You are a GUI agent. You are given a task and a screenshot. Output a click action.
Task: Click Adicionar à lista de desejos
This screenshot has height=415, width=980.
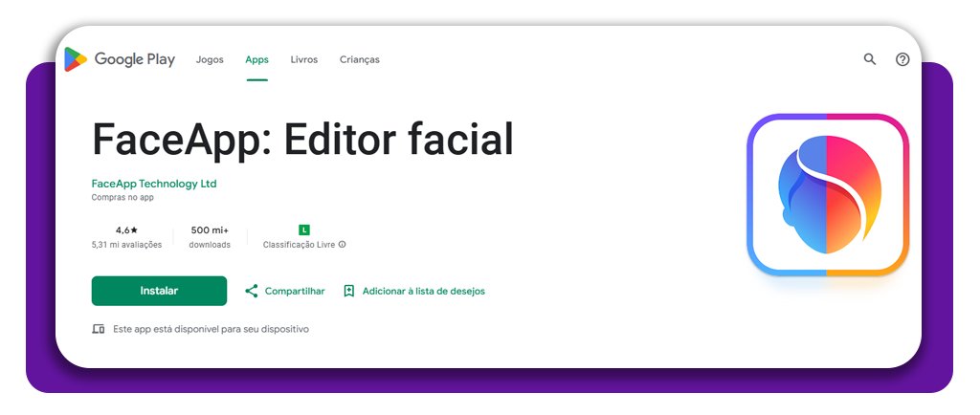pyautogui.click(x=424, y=291)
